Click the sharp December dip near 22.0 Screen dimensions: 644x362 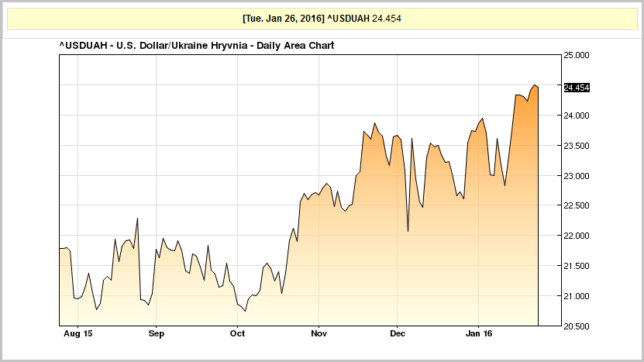[x=408, y=231]
